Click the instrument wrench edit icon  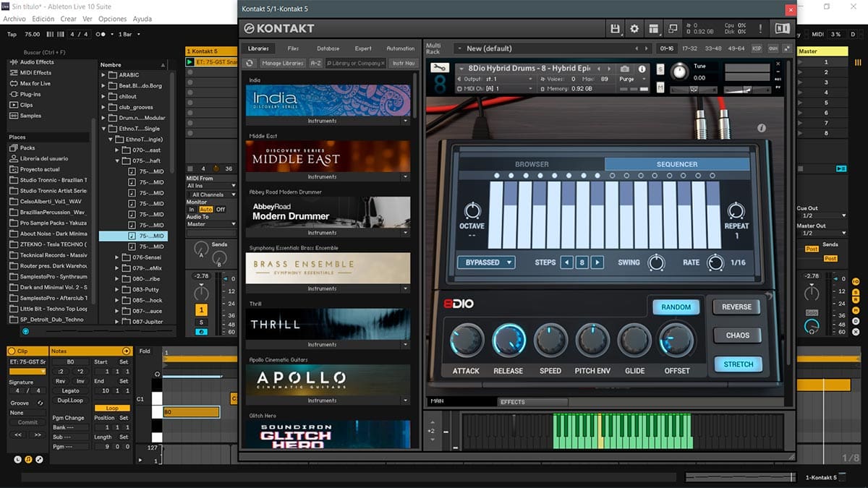(440, 68)
